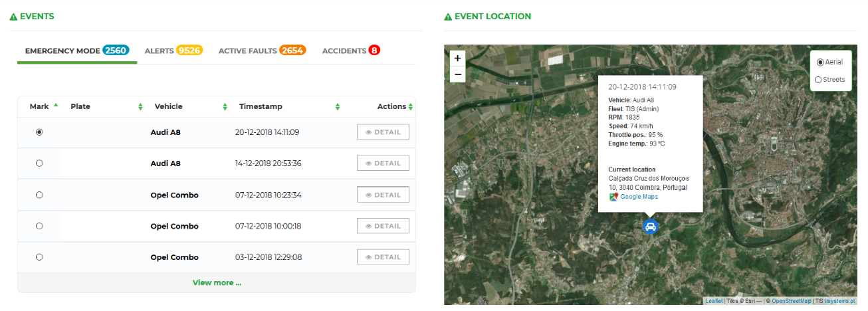Open Detail for Audi A8 14-12-2018 20:53:36

click(383, 163)
